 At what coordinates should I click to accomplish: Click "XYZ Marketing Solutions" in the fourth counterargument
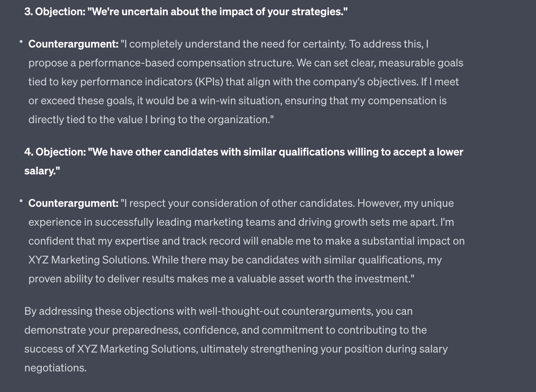88,260
